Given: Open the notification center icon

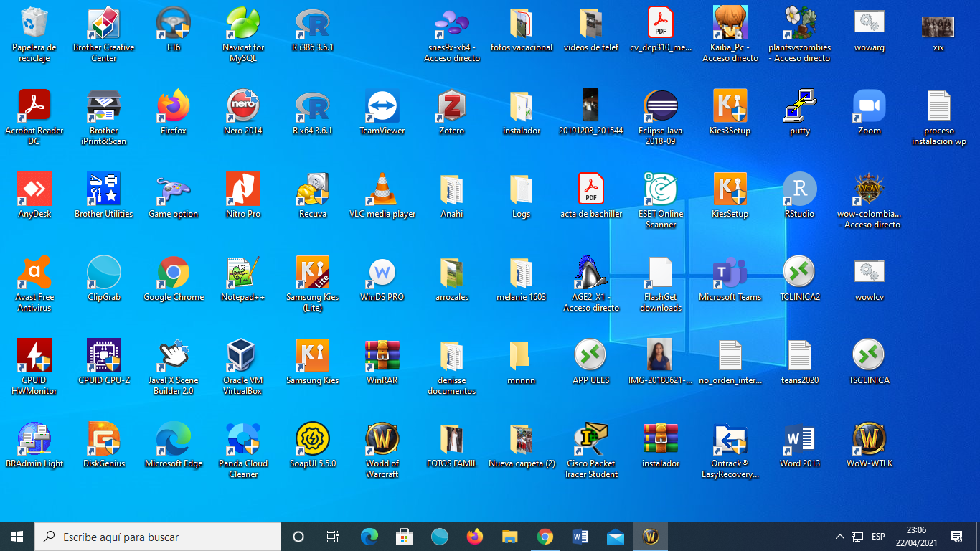Looking at the screenshot, I should click(956, 537).
